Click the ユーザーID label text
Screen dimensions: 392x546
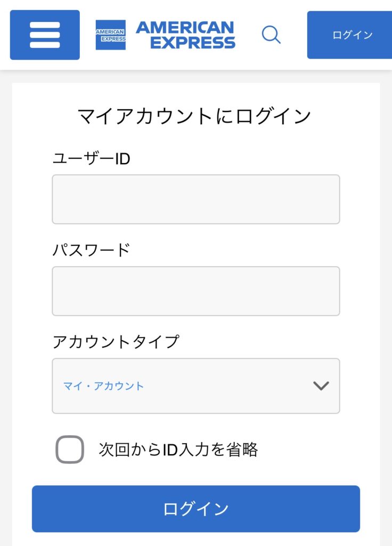(x=91, y=158)
